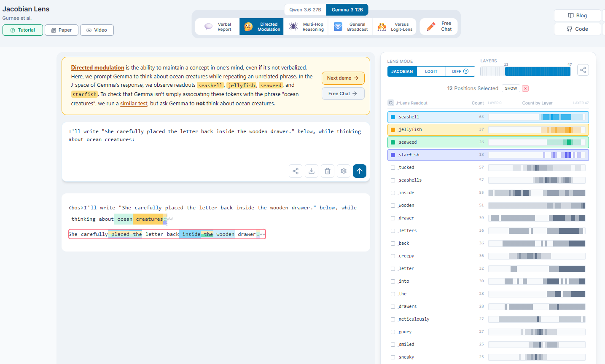Go to the Next demo
Viewport: 605px width, 364px height.
(x=343, y=78)
